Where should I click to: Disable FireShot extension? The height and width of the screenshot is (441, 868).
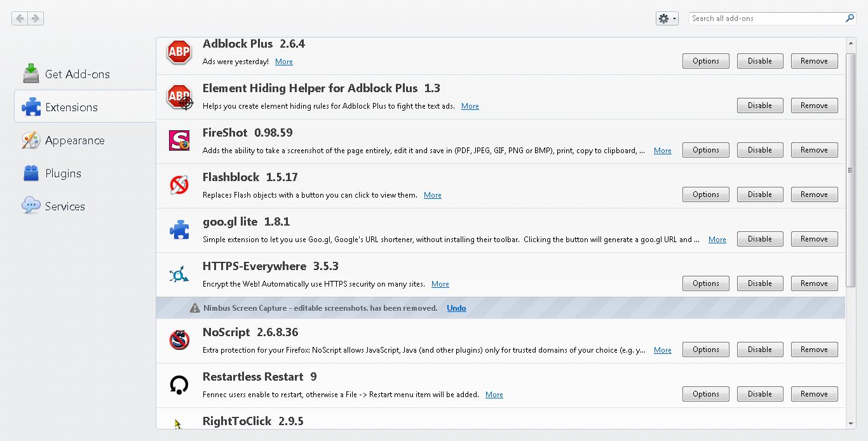tap(760, 150)
